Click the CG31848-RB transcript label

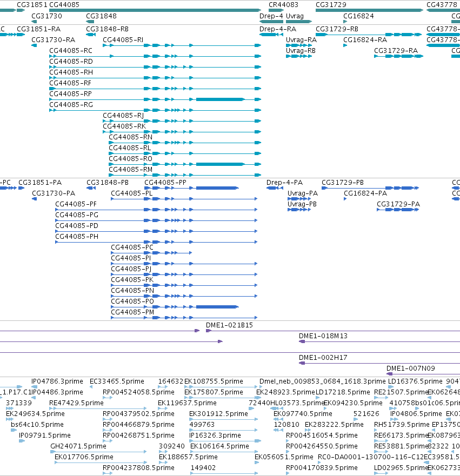tap(107, 29)
